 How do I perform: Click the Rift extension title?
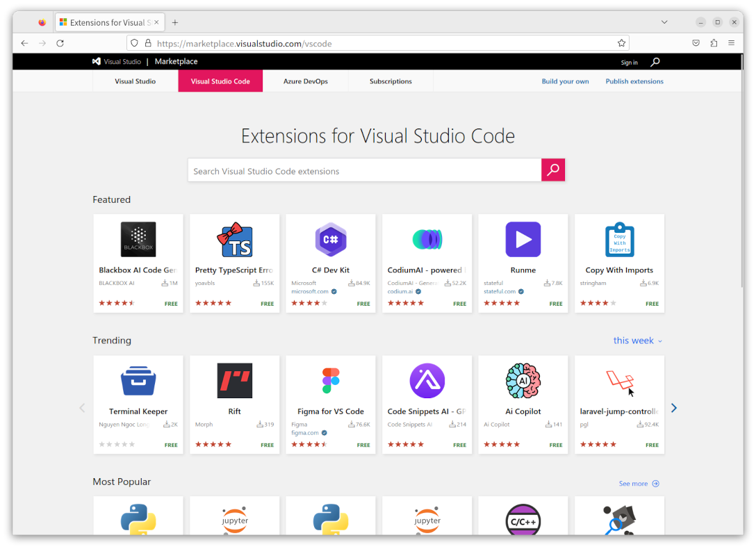[234, 411]
